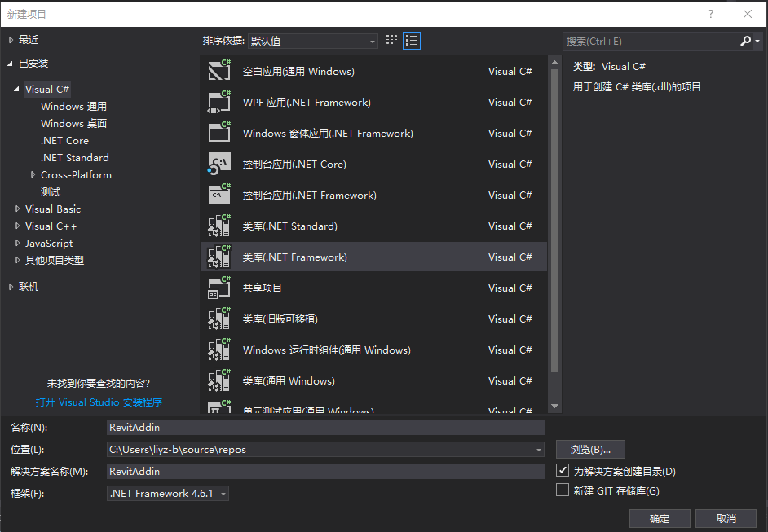
Task: Click the scrollbar up arrow
Action: coord(554,62)
